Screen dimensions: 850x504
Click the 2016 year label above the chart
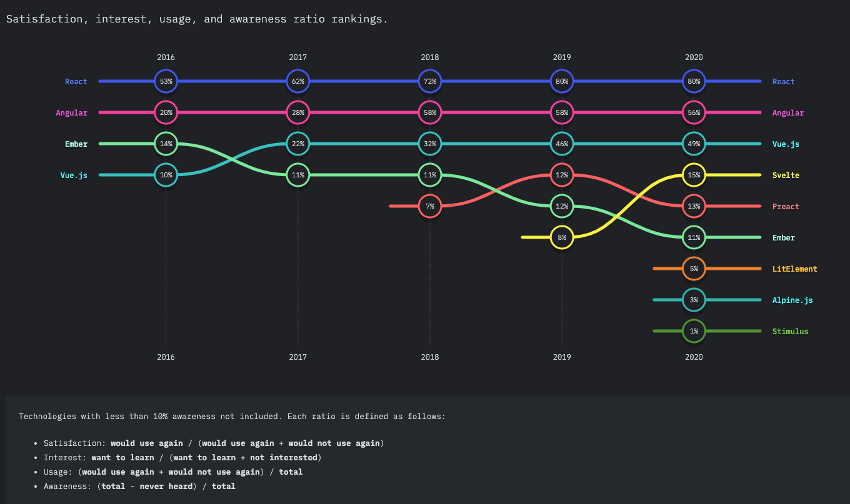point(166,57)
